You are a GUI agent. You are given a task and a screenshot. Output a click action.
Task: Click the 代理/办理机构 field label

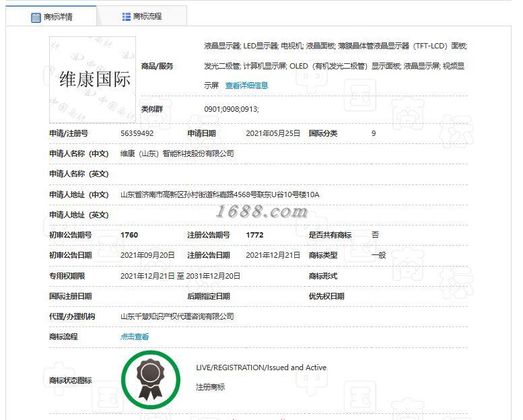pos(72,316)
